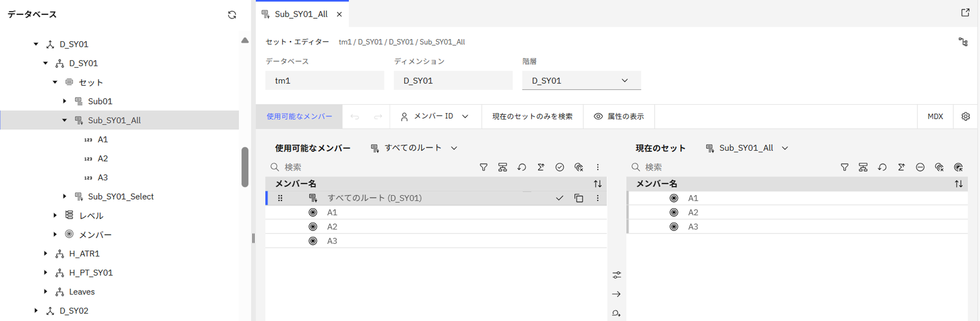Expand the Sub01 set
980x321 pixels.
[x=64, y=101]
